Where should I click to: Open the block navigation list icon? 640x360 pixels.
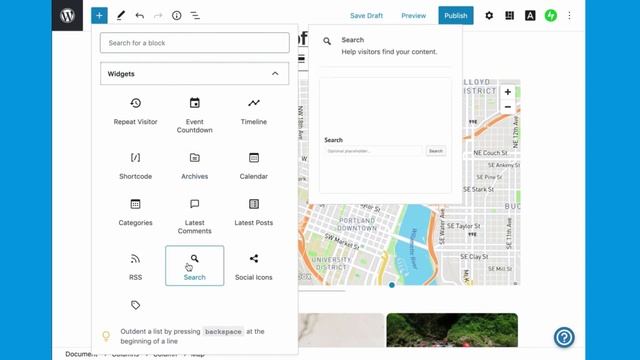pos(195,16)
